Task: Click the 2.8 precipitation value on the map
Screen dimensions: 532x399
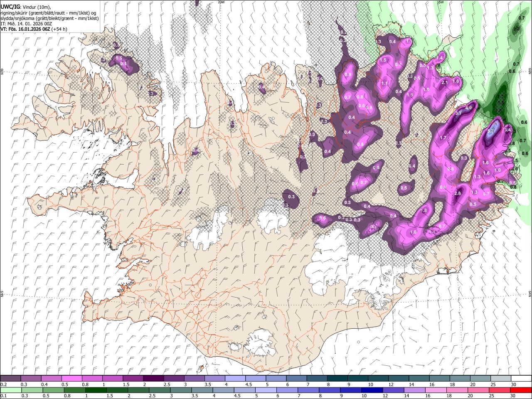Action: click(x=458, y=194)
